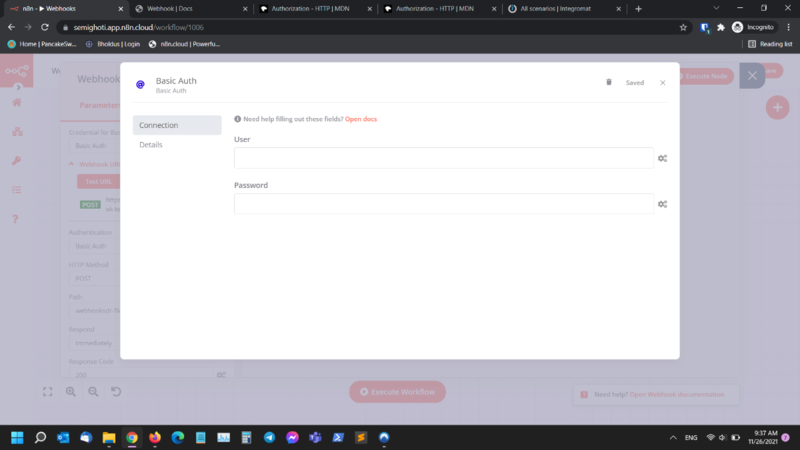The image size is (800, 450).
Task: Open Webhook documentation link
Action: [677, 394]
